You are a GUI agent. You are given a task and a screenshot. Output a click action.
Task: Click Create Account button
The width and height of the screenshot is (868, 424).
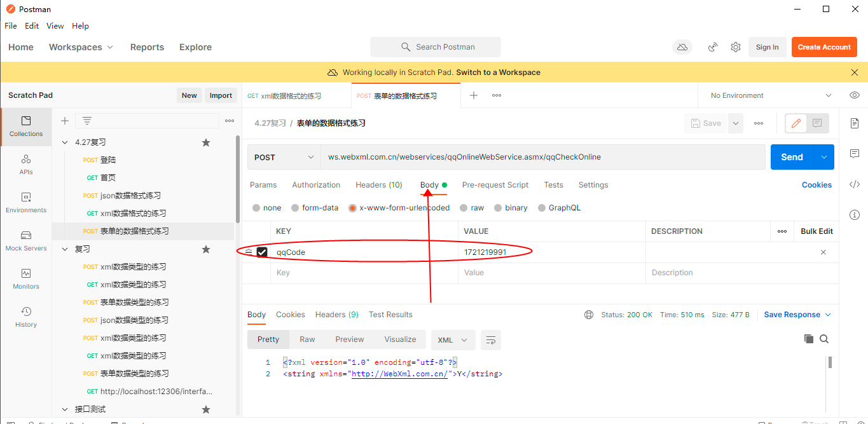824,47
